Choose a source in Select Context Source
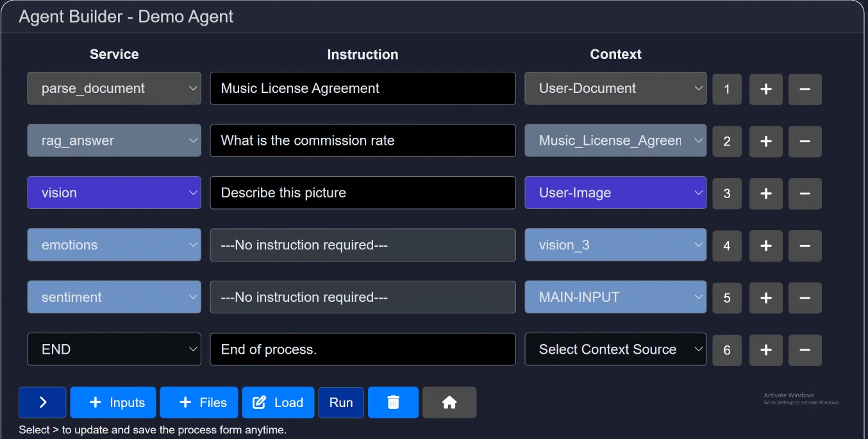868x439 pixels. click(615, 349)
